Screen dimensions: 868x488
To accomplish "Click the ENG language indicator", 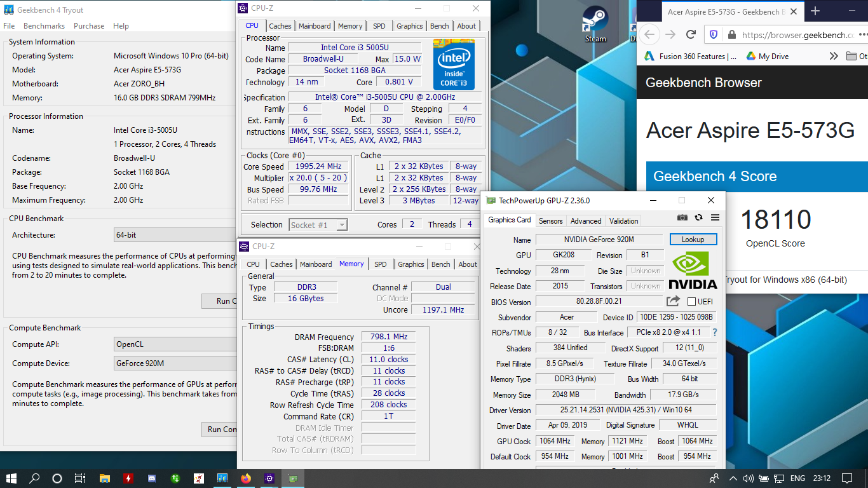I will coord(798,478).
